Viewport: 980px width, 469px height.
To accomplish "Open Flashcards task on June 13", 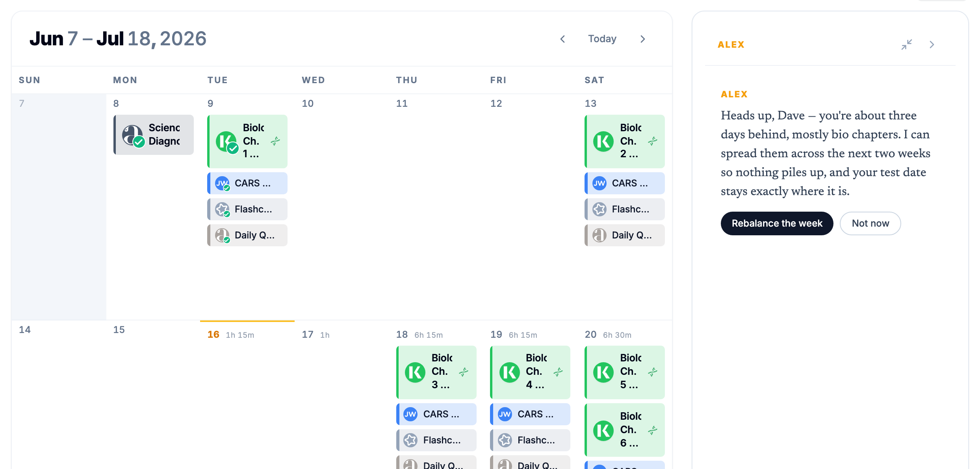I will point(625,209).
